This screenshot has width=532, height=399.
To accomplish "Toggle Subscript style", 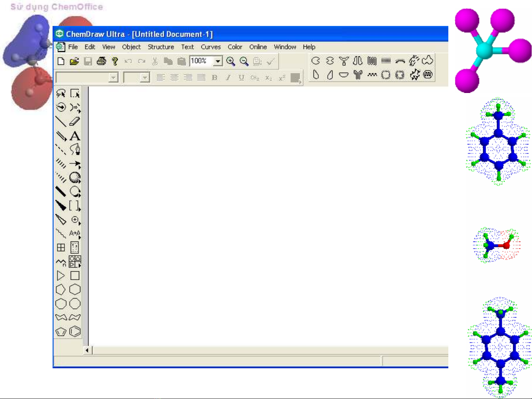I will (x=268, y=77).
